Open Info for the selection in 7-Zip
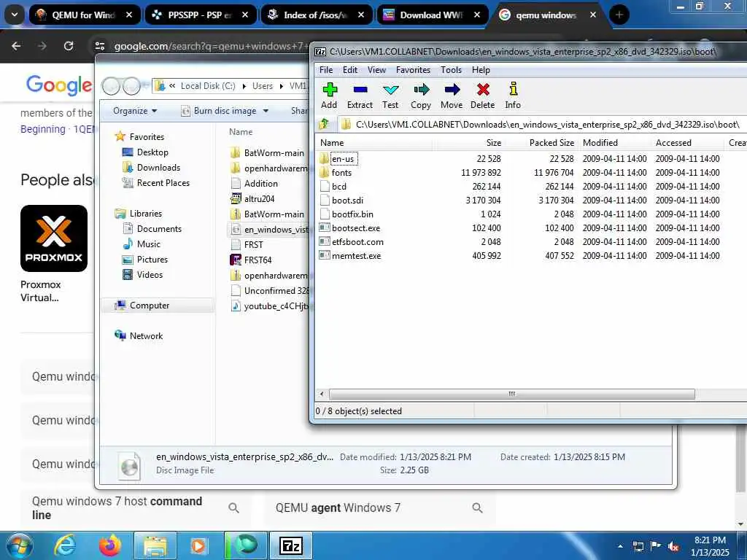 [513, 96]
